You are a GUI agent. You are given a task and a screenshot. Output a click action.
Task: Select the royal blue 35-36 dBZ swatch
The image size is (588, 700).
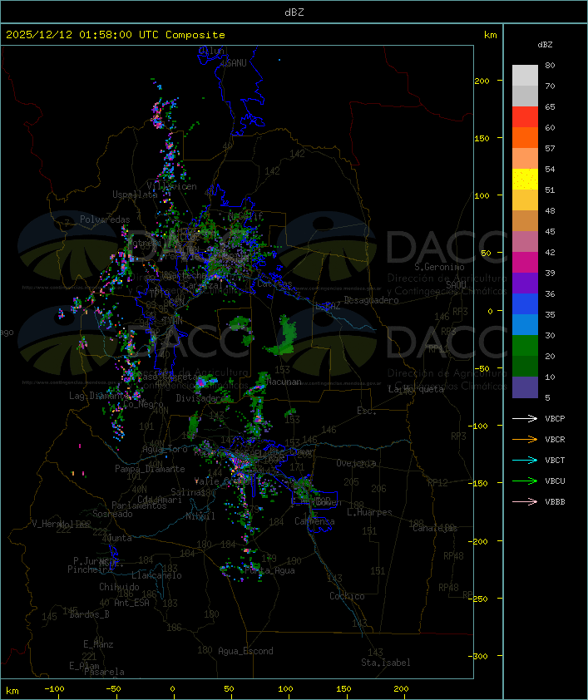tap(525, 304)
